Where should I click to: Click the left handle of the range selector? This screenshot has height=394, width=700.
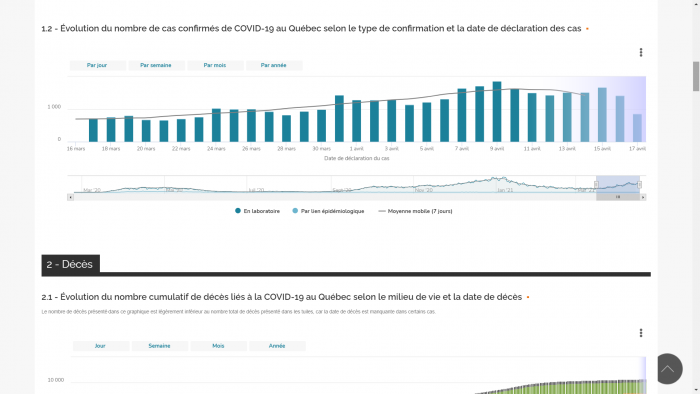(596, 185)
